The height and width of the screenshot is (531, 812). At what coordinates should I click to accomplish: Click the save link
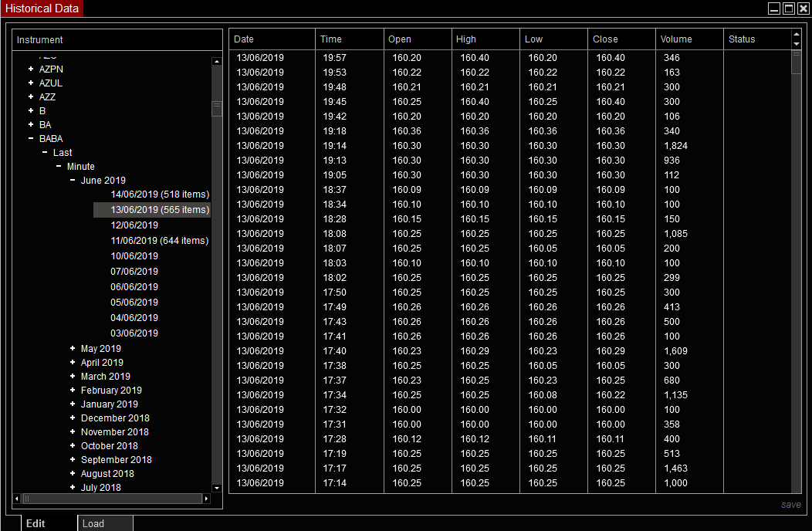tap(791, 504)
